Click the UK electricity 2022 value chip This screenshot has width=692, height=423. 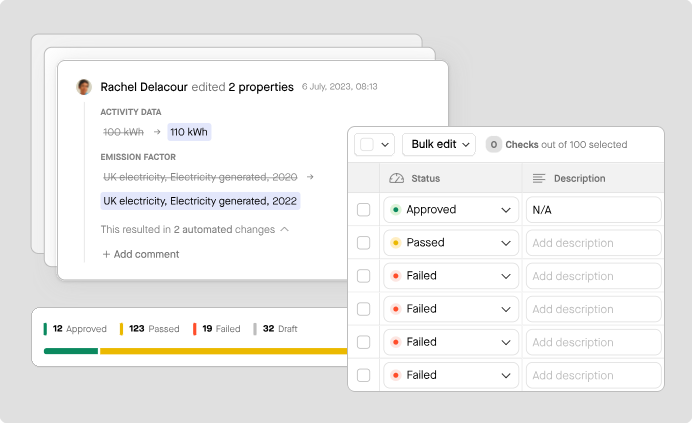pos(200,201)
